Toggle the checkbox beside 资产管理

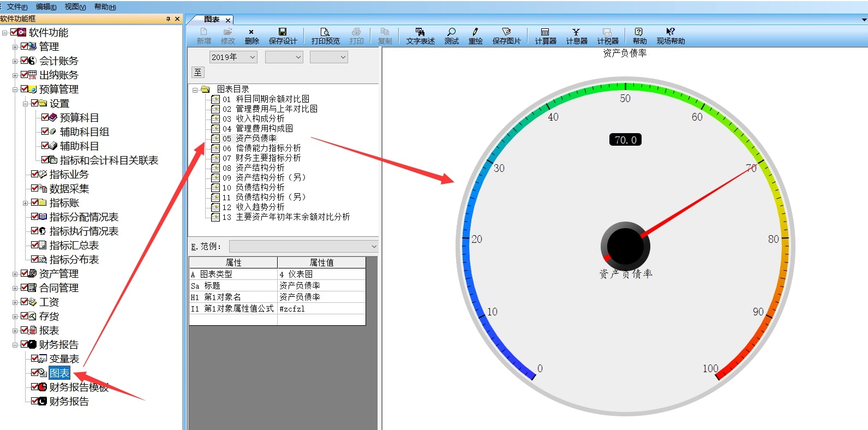click(25, 273)
